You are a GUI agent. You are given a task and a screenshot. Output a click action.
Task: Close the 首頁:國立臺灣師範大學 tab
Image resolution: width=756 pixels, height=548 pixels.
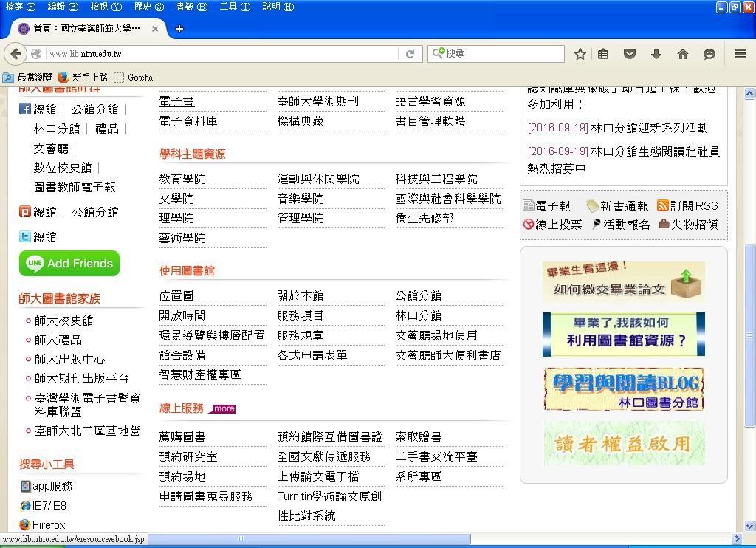tap(155, 29)
